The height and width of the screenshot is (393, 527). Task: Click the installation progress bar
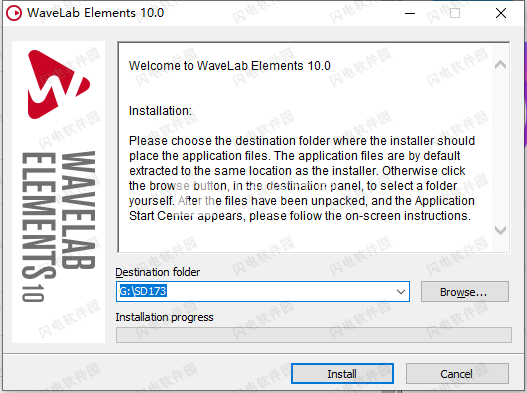point(314,335)
